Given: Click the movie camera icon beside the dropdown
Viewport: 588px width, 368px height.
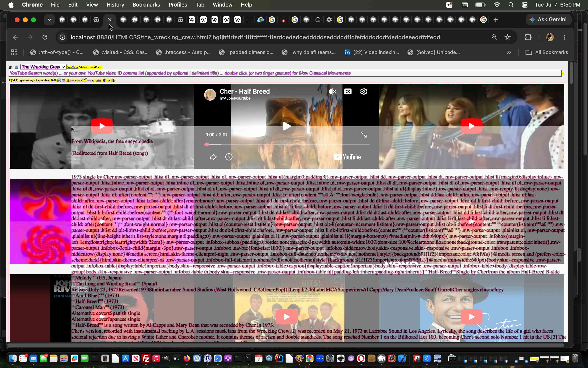Looking at the screenshot, I should 10,67.
